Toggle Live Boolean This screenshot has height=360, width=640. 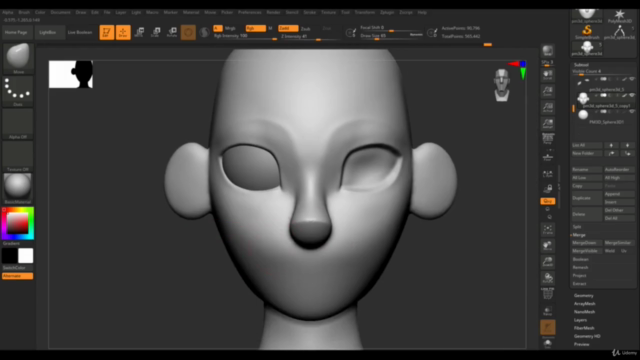[x=80, y=32]
